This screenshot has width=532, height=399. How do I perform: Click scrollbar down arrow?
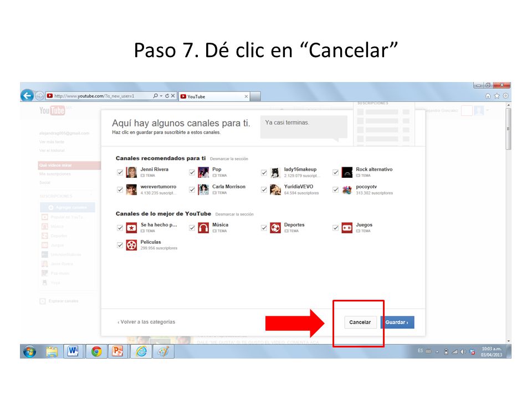(508, 341)
